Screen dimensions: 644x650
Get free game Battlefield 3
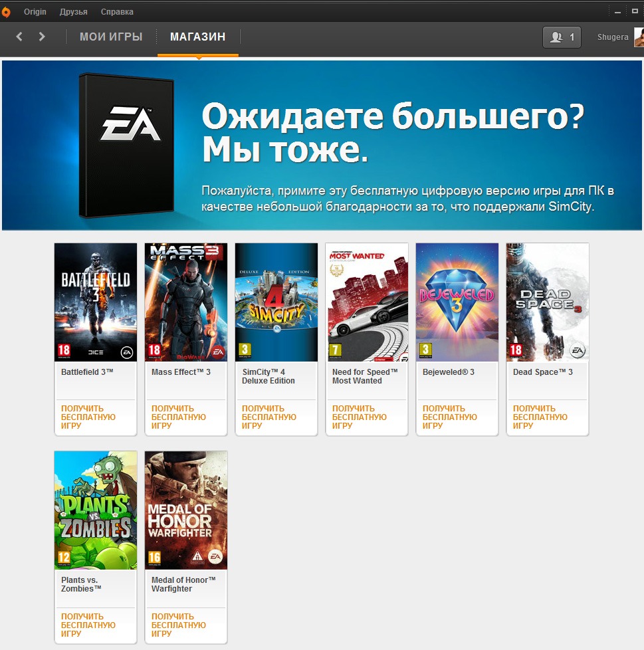pyautogui.click(x=88, y=417)
